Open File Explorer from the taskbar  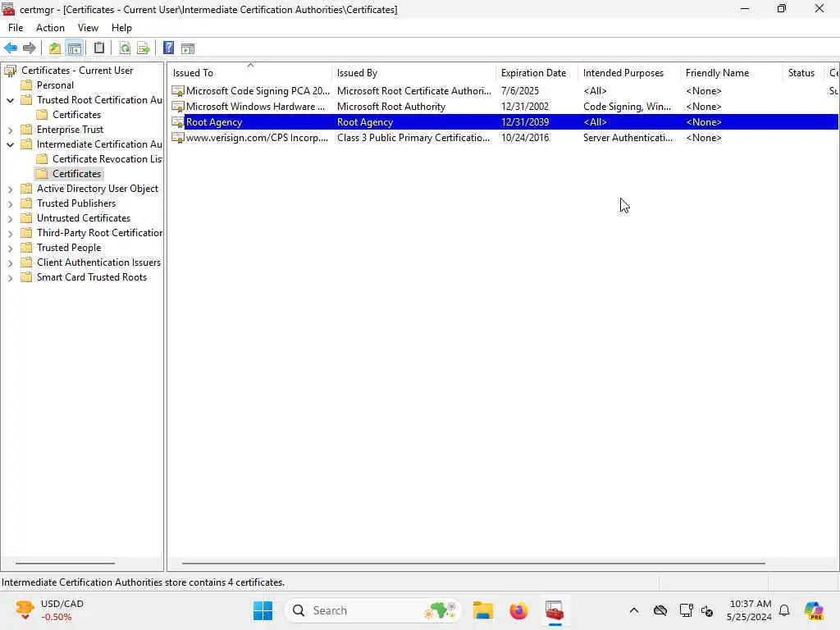pos(482,610)
